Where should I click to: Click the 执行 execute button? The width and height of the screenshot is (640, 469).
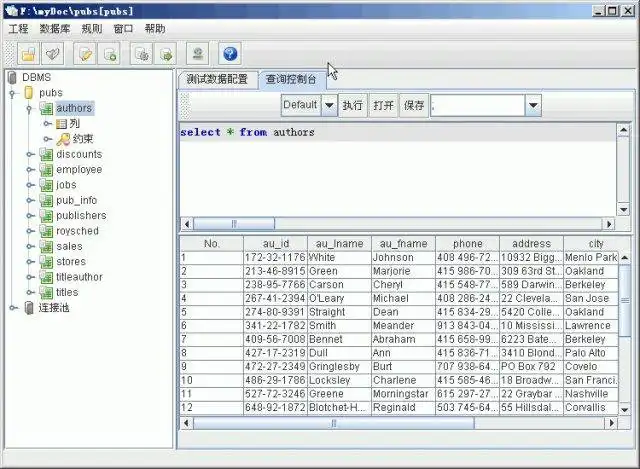(x=353, y=105)
